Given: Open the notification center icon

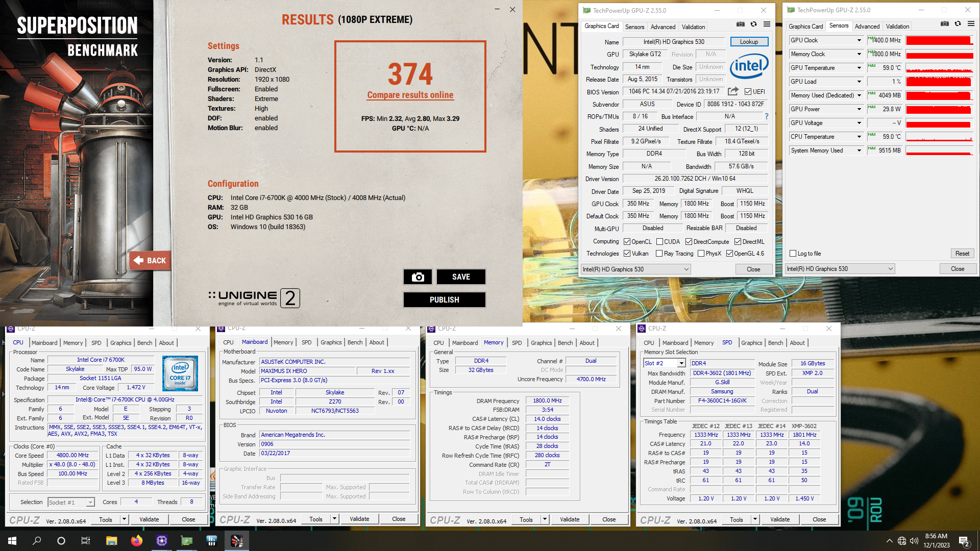Looking at the screenshot, I should point(964,541).
